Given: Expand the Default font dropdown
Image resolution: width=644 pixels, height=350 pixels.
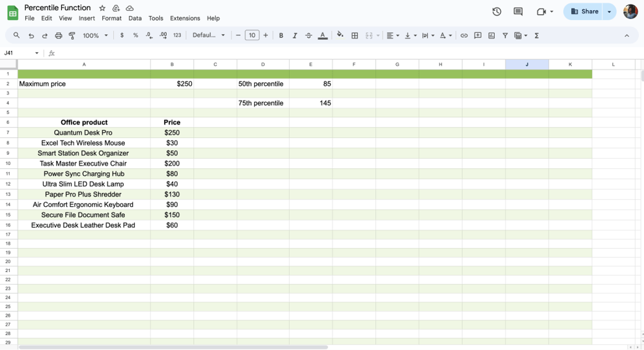Looking at the screenshot, I should tap(209, 35).
